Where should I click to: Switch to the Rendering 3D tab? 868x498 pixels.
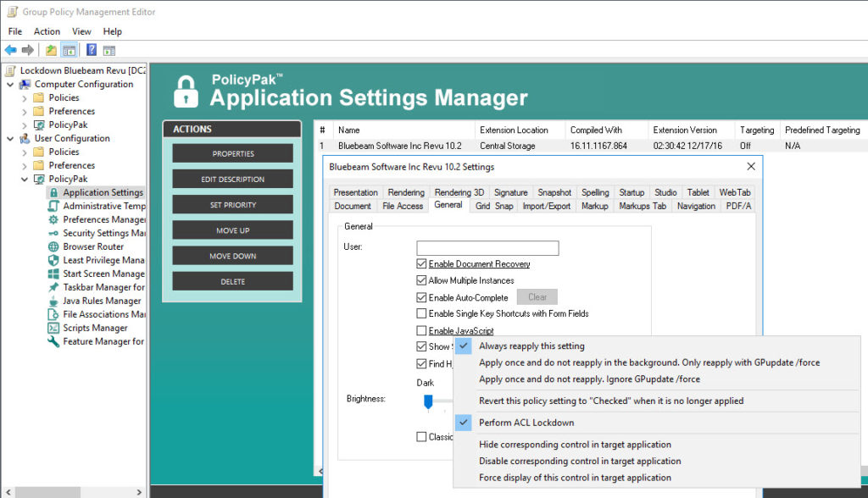[459, 192]
